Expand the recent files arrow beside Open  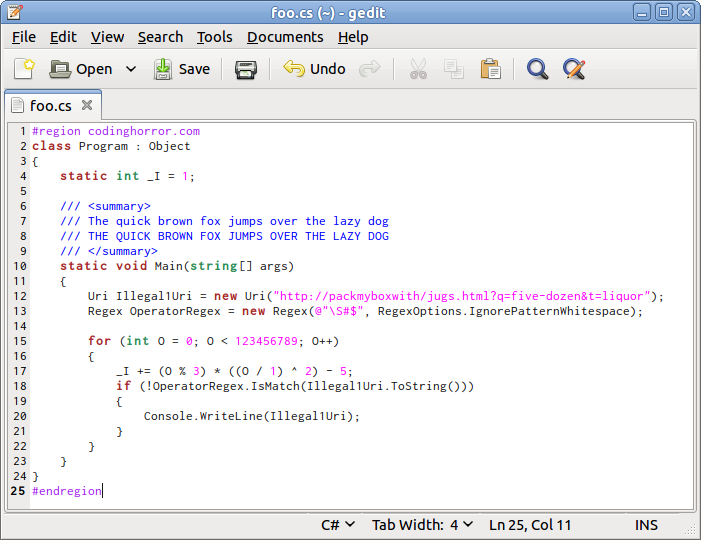coord(131,69)
